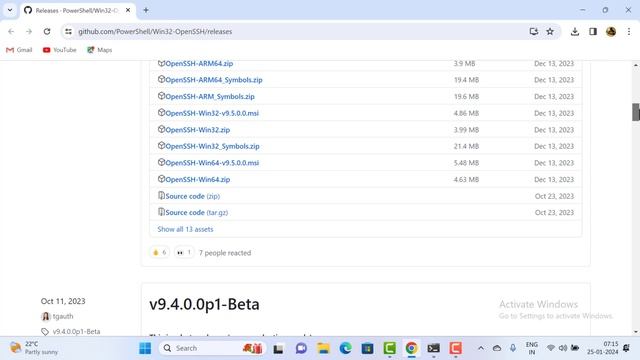
Task: Click the page vertical scrollbar thumb
Action: (x=636, y=112)
